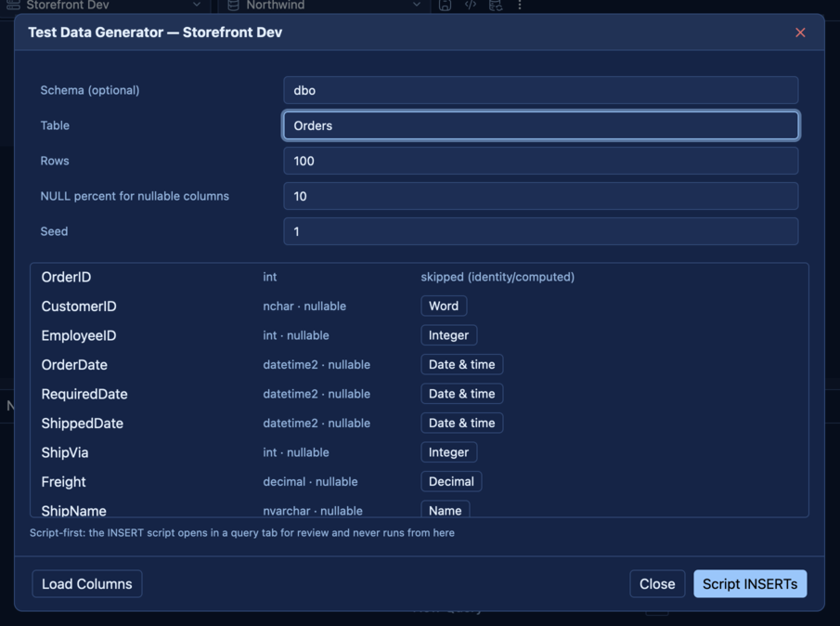The height and width of the screenshot is (626, 840).
Task: Select the OrderDate column name
Action: tap(74, 364)
